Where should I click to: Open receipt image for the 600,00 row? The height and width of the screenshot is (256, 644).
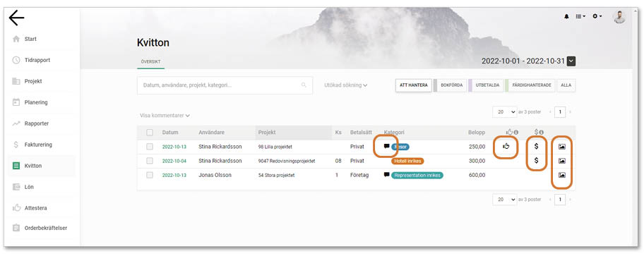[x=562, y=175]
